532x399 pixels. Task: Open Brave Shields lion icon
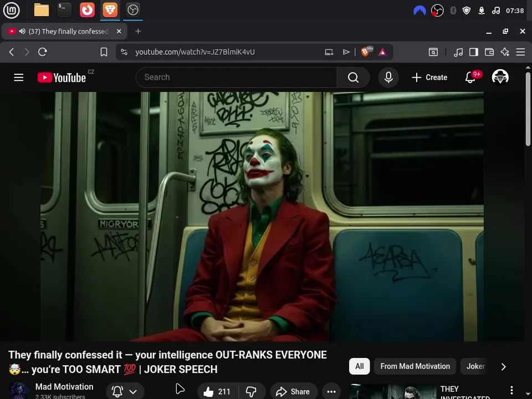coord(366,52)
